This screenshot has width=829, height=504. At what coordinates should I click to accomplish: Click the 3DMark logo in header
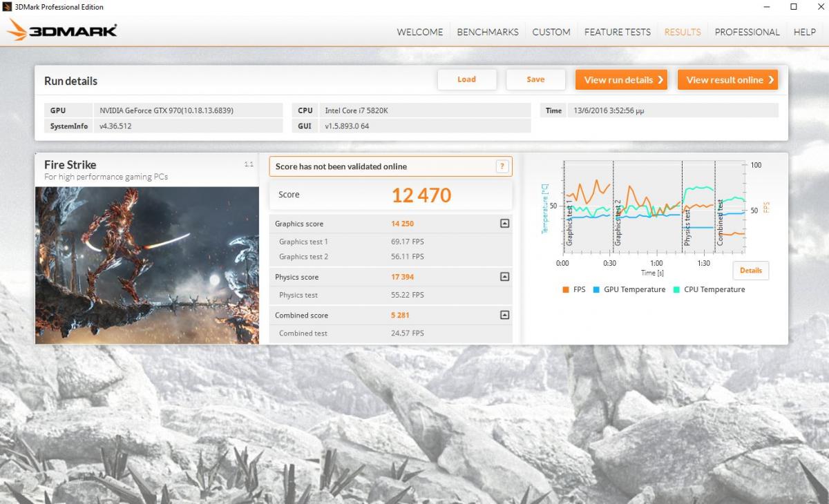point(62,30)
